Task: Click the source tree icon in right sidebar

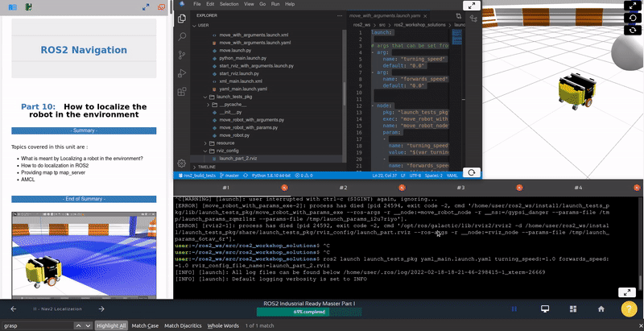Action: coord(473,19)
